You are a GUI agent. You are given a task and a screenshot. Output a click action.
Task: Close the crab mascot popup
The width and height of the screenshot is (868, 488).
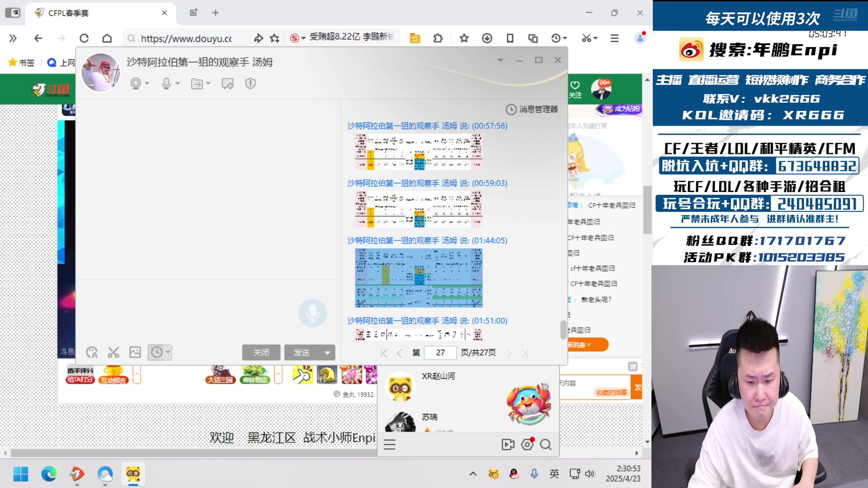[546, 387]
